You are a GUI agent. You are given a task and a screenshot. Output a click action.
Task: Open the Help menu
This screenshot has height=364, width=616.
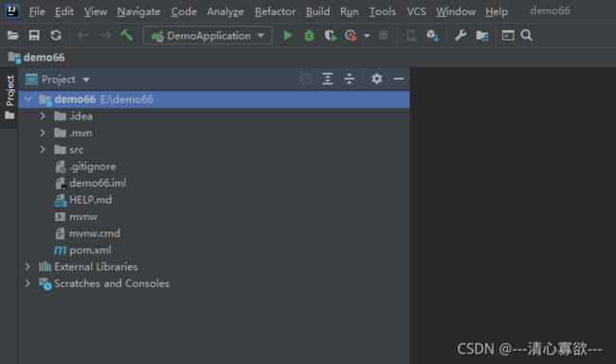tap(497, 11)
